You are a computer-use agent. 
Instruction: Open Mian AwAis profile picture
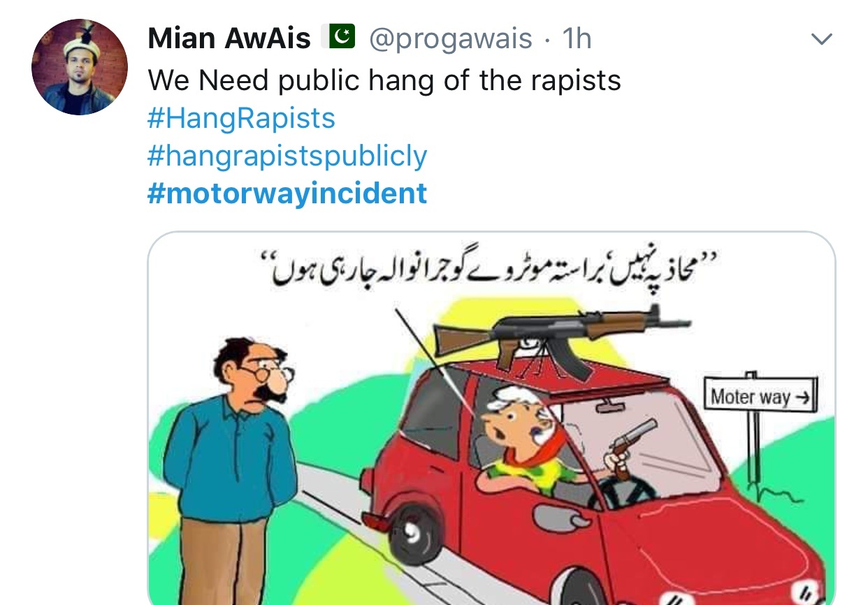pos(80,67)
